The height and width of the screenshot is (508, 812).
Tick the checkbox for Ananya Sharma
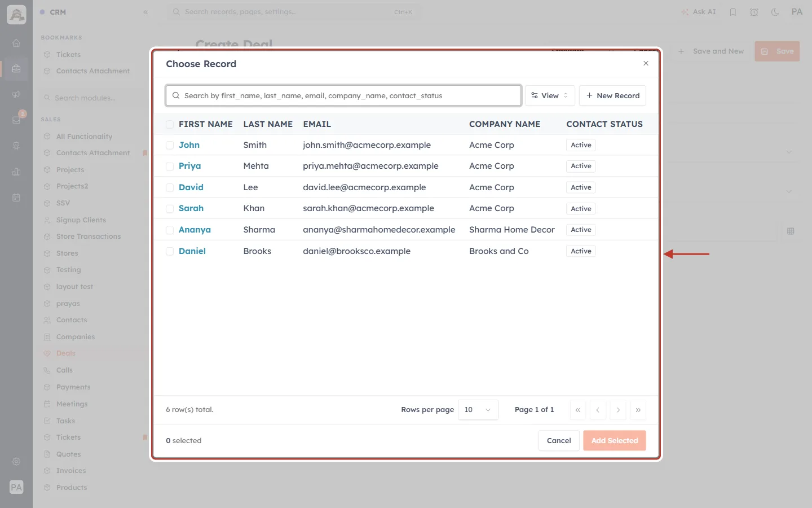170,230
